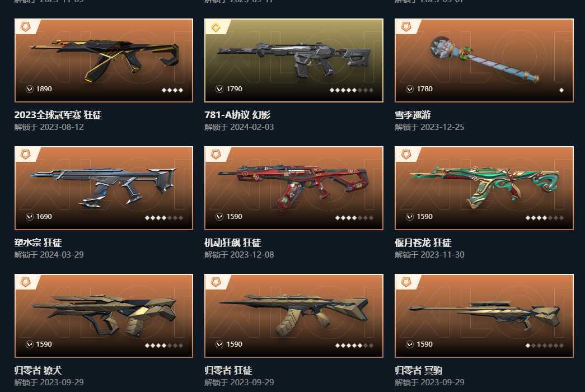Click the 归零者 冥驹 title text
585x392 pixels.
tap(419, 370)
